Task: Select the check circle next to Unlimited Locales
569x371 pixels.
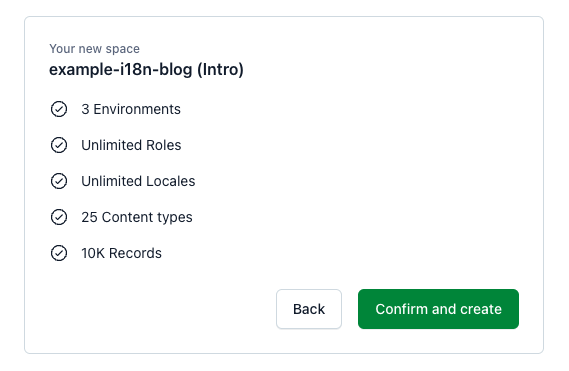Action: pos(59,181)
